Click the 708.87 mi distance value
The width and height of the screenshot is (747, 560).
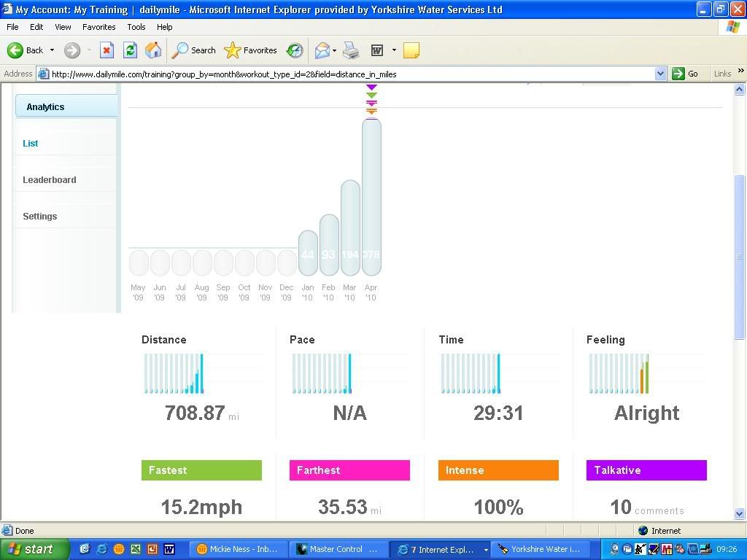201,413
